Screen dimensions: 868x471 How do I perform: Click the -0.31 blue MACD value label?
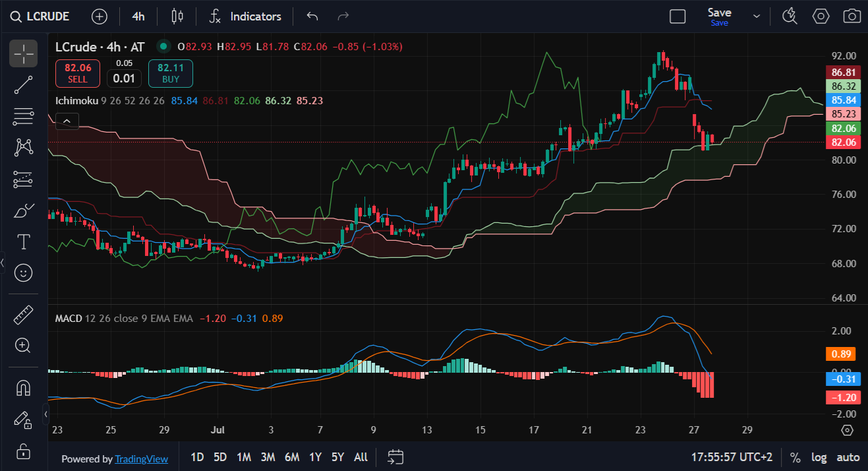pos(844,379)
